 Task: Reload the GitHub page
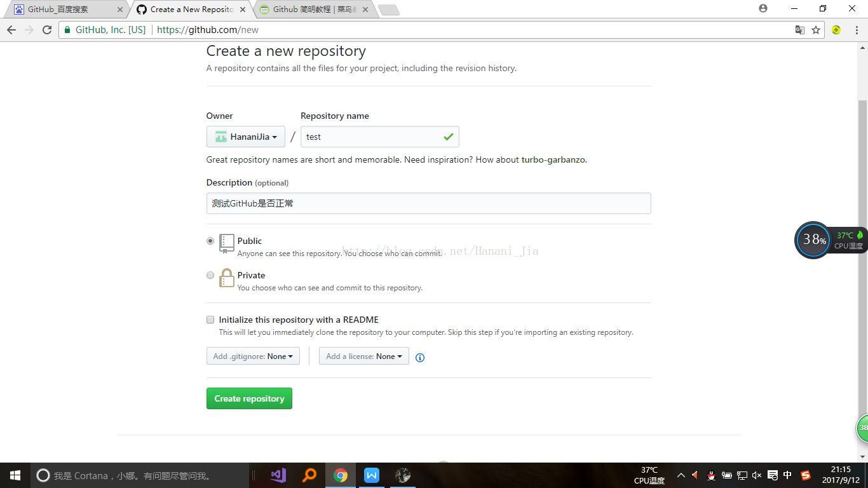click(47, 30)
